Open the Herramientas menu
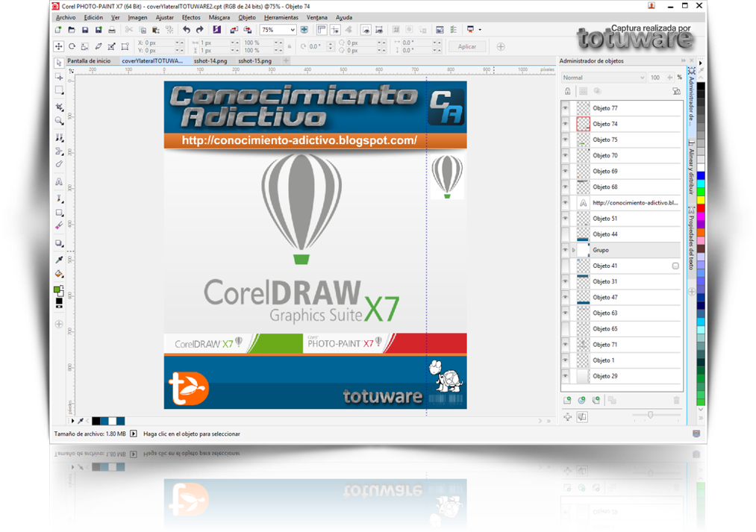This screenshot has height=532, width=756. click(x=281, y=17)
